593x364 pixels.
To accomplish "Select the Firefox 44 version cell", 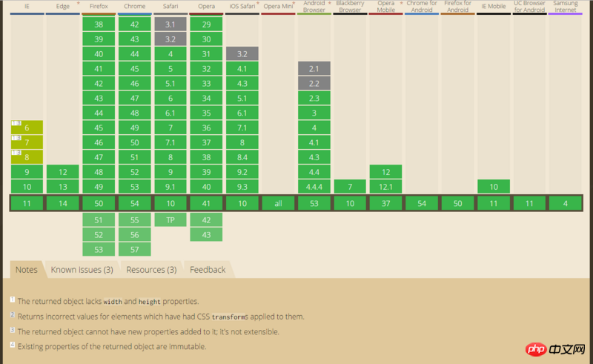I will (99, 113).
